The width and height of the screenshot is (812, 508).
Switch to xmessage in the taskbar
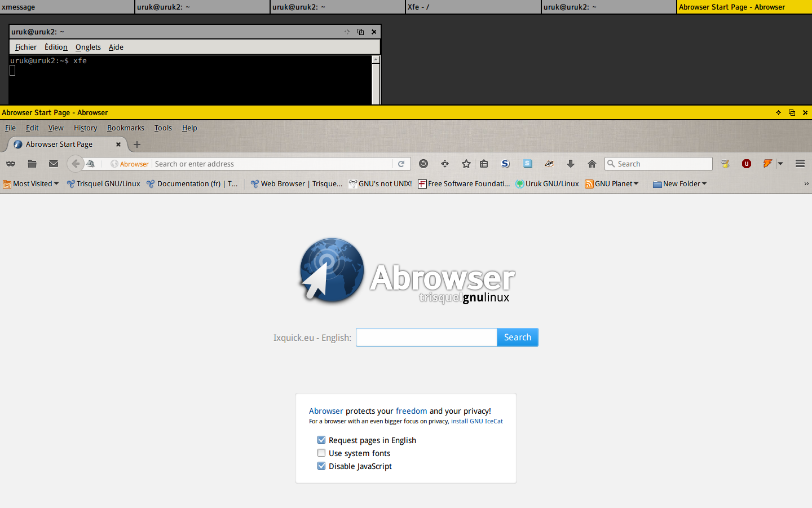(x=67, y=7)
